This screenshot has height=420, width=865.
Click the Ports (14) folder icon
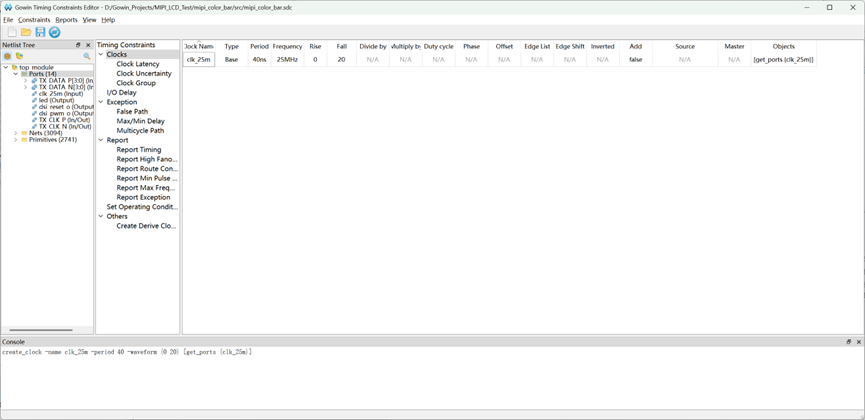(x=24, y=74)
